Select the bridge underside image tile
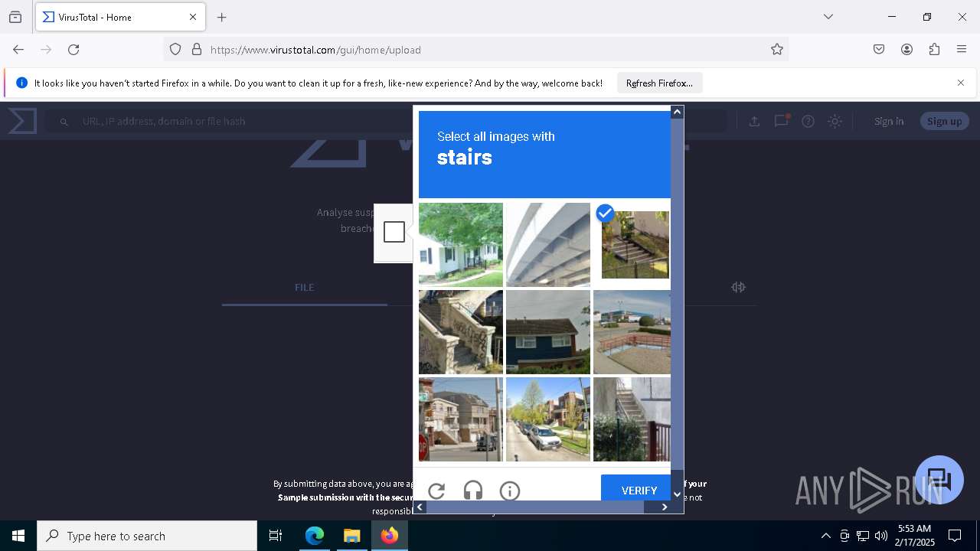The width and height of the screenshot is (980, 551). [548, 244]
